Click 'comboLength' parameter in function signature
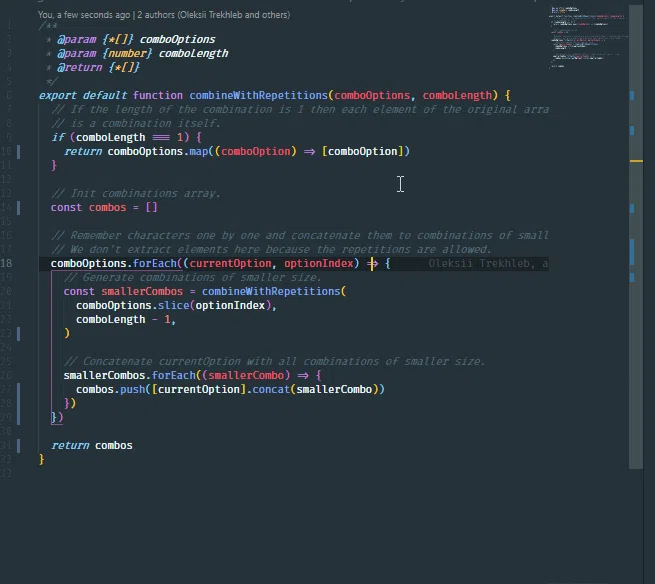The width and height of the screenshot is (655, 584). coord(457,95)
